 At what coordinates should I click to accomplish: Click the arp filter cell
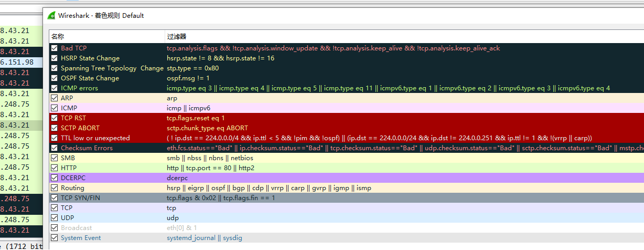(x=172, y=98)
